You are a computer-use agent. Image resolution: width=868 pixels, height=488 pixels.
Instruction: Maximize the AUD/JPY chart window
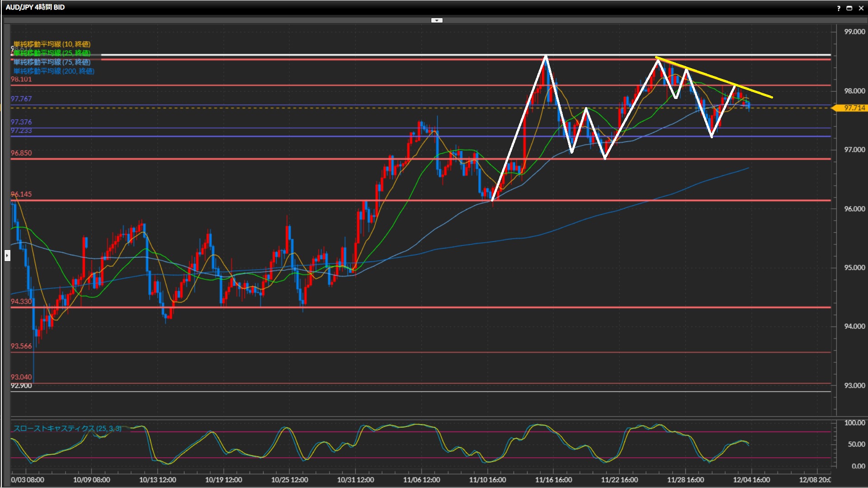[849, 8]
